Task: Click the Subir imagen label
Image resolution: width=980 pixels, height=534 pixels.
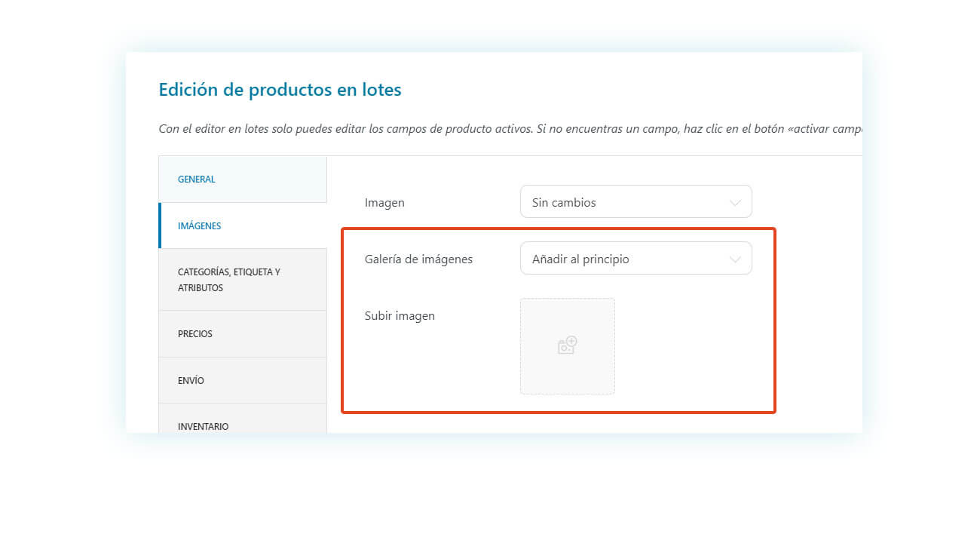Action: coord(400,316)
